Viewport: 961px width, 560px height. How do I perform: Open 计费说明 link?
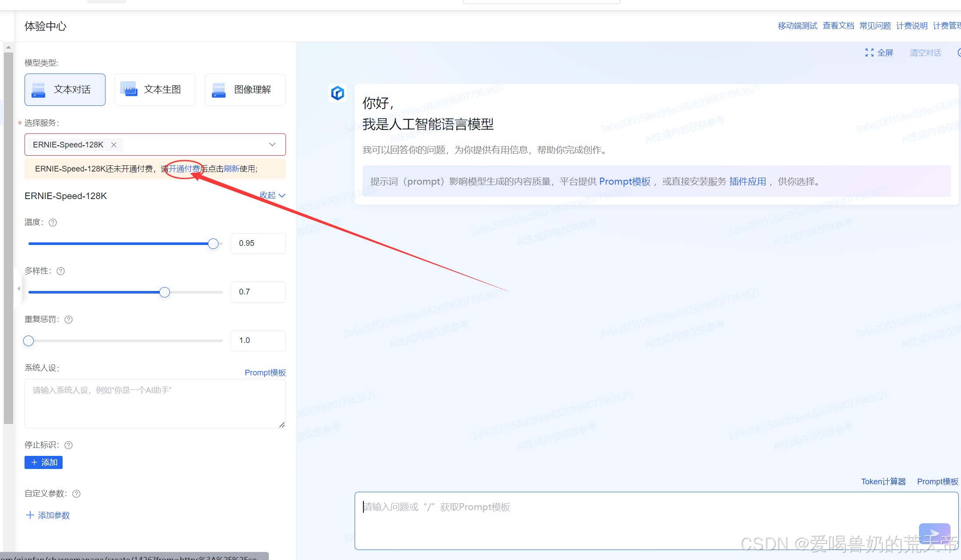click(x=912, y=26)
